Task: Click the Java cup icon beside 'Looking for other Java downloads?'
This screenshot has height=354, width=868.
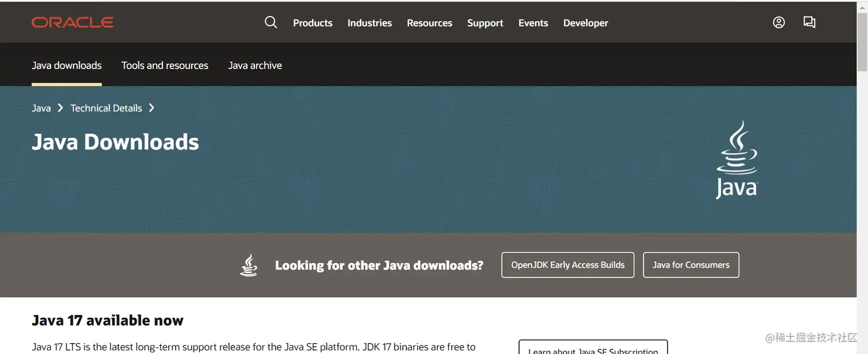Action: coord(249,265)
